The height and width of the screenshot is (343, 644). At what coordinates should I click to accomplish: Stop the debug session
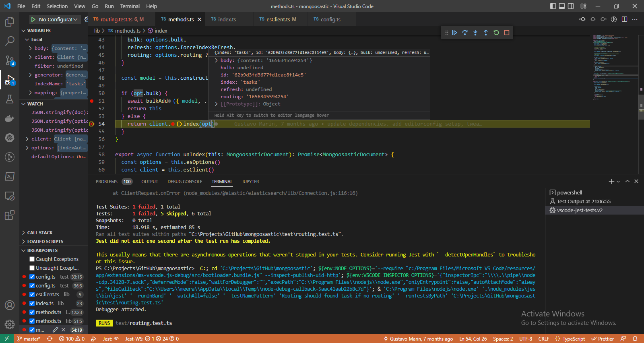507,33
